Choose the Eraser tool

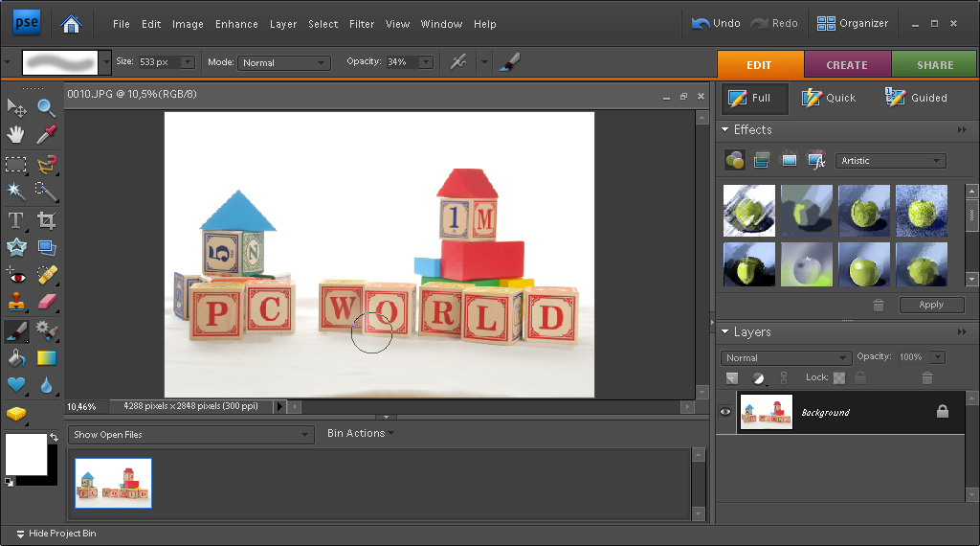[x=46, y=303]
